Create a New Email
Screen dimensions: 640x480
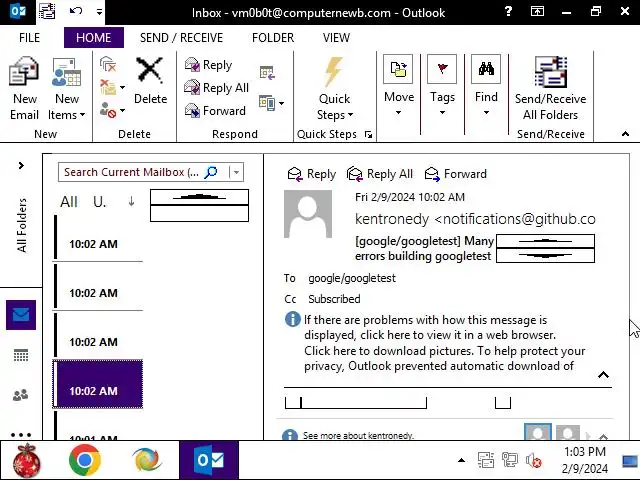tap(24, 89)
